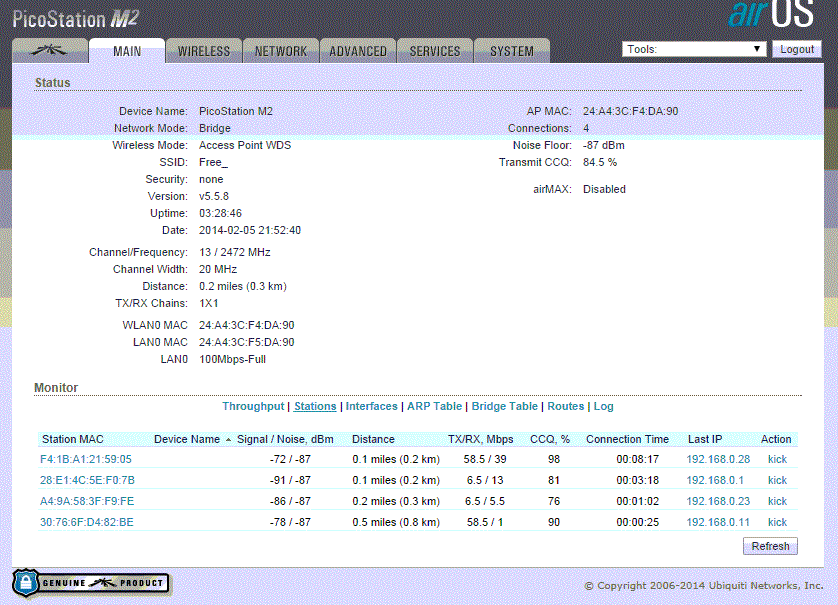Refresh the station list
The image size is (838, 605).
pyautogui.click(x=770, y=546)
